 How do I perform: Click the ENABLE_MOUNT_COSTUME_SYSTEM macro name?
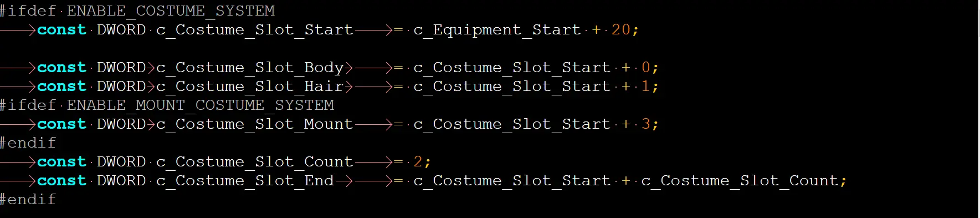pyautogui.click(x=201, y=105)
